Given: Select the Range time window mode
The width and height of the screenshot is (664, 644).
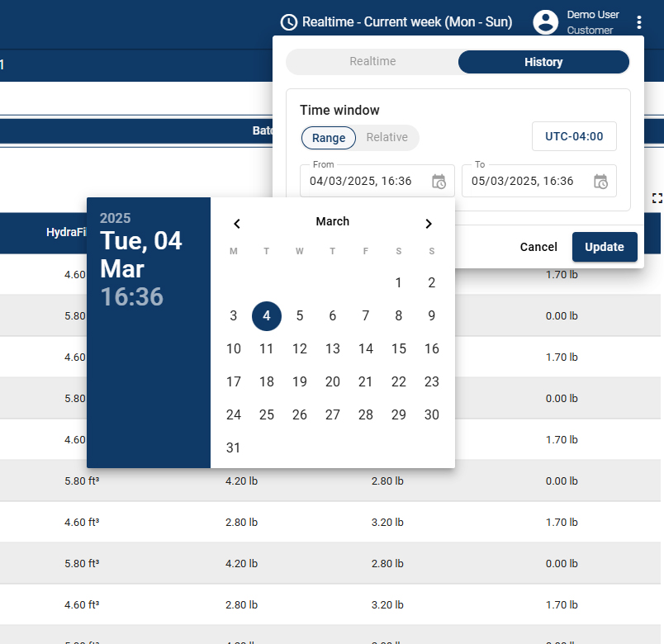Looking at the screenshot, I should click(328, 138).
